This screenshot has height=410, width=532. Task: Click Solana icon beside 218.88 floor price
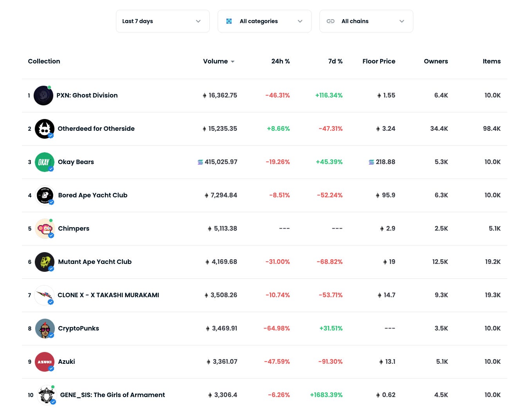click(371, 162)
